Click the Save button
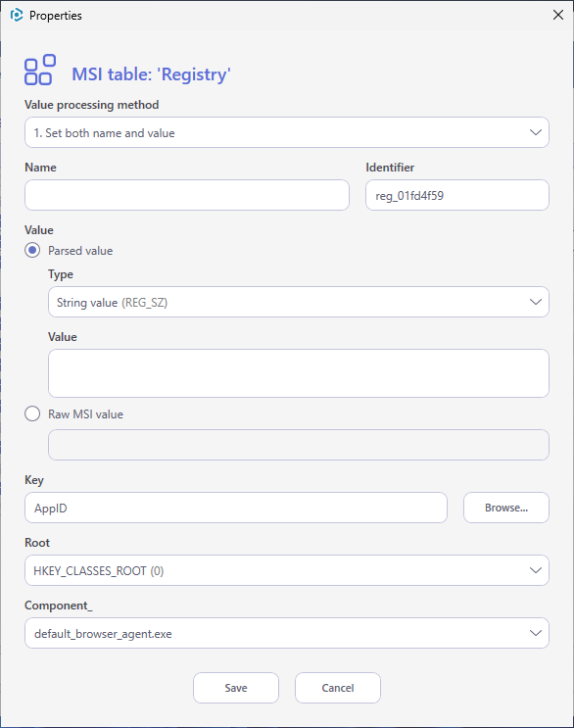 [x=236, y=688]
